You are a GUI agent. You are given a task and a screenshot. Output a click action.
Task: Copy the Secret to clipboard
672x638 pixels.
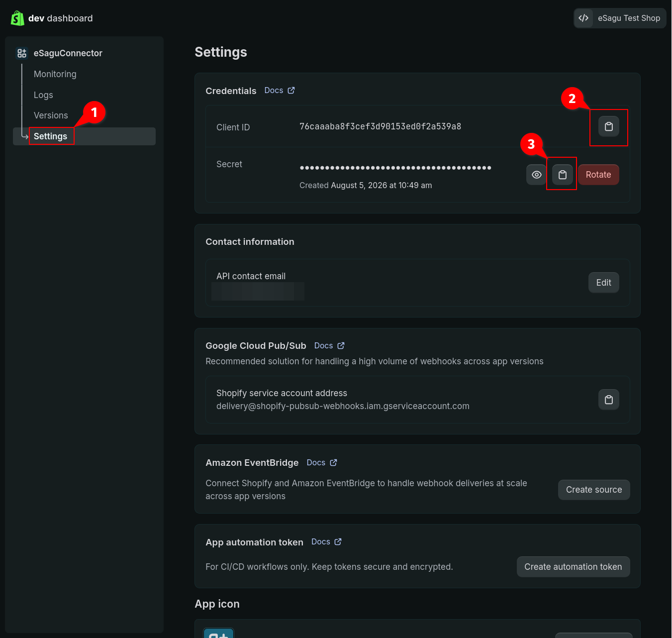[x=563, y=175]
